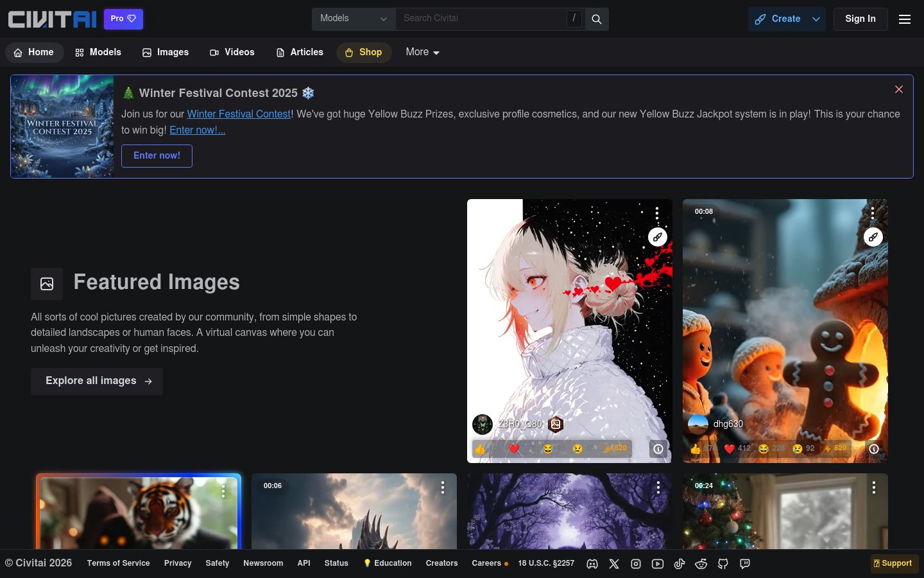Switch to the Articles tab
924x578 pixels.
[299, 52]
